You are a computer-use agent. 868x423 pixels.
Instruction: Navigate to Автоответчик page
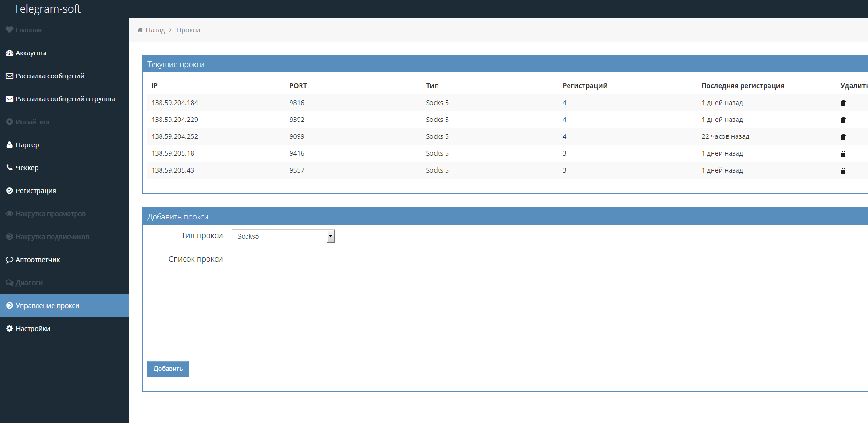38,260
